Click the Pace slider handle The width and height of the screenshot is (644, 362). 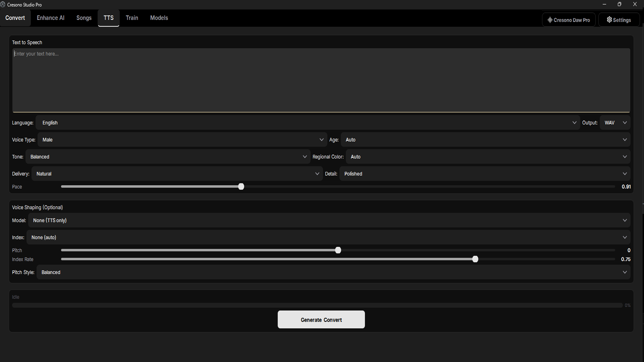[x=241, y=187]
